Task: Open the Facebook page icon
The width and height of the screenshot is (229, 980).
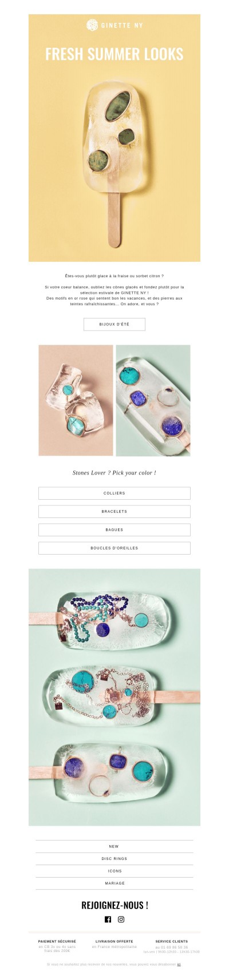Action: 108,919
